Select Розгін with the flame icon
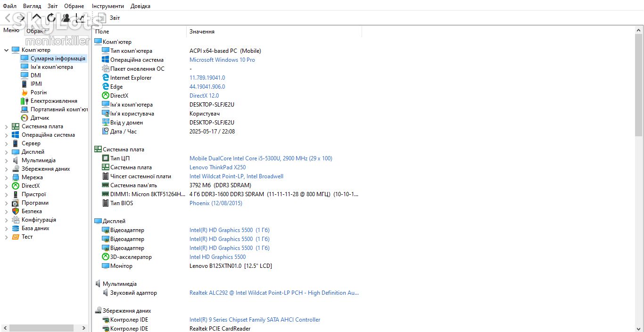 39,92
